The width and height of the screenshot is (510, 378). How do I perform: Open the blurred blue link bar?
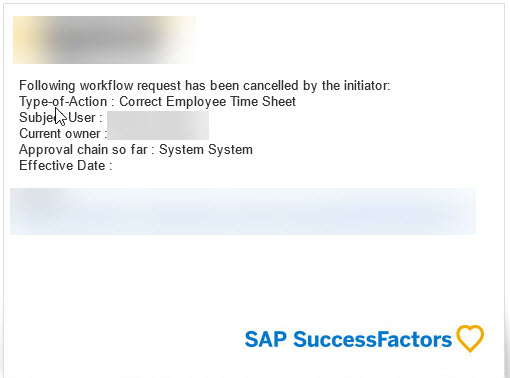click(243, 211)
